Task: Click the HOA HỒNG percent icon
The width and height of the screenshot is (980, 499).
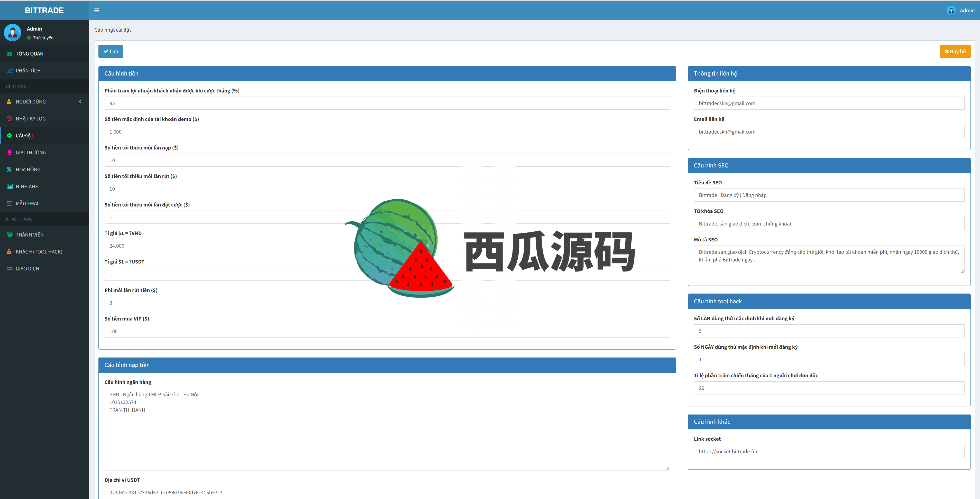Action: tap(10, 170)
